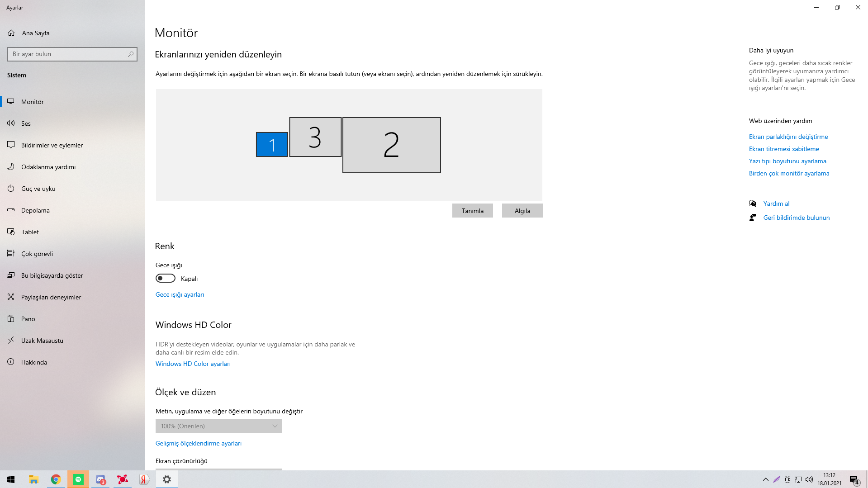This screenshot has height=488, width=868.
Task: Open the Yandex browser taskbar icon
Action: (144, 479)
